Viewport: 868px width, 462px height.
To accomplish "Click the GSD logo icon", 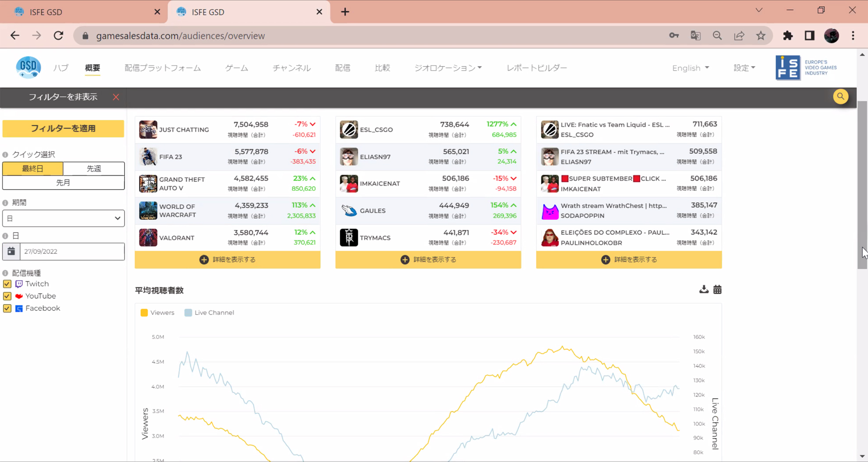I will coord(28,68).
